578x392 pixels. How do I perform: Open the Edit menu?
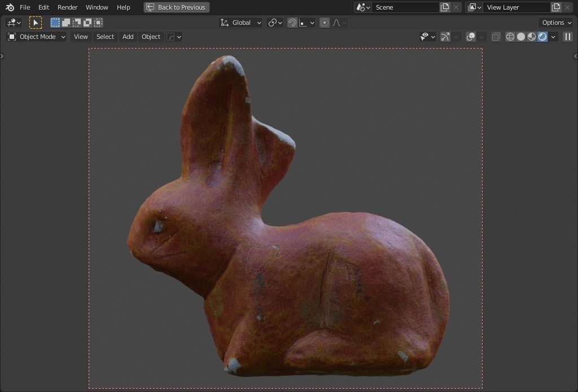click(x=43, y=7)
